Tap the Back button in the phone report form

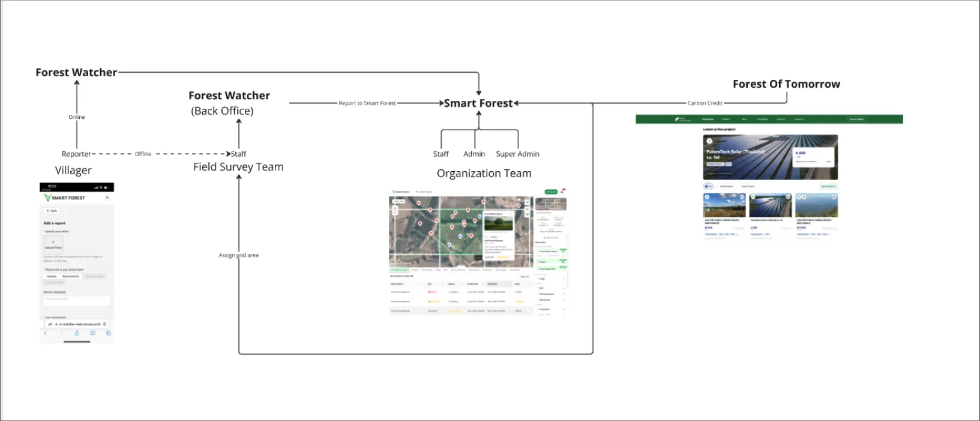coord(52,211)
